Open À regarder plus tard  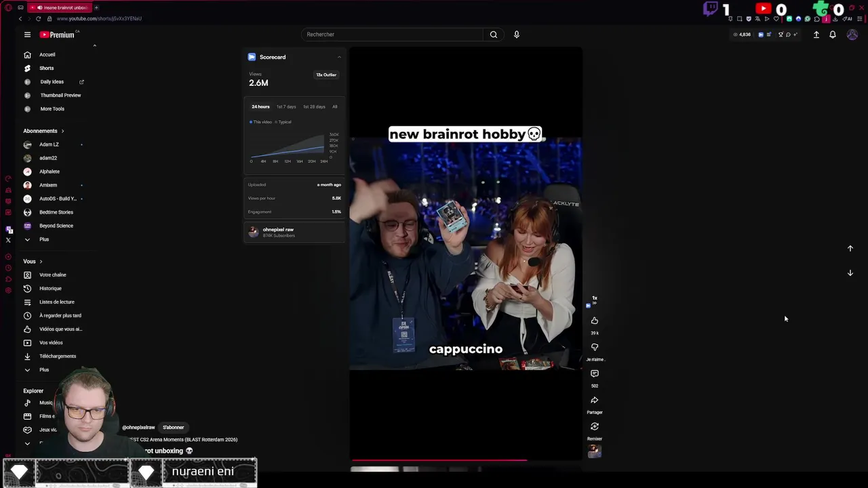pos(60,316)
